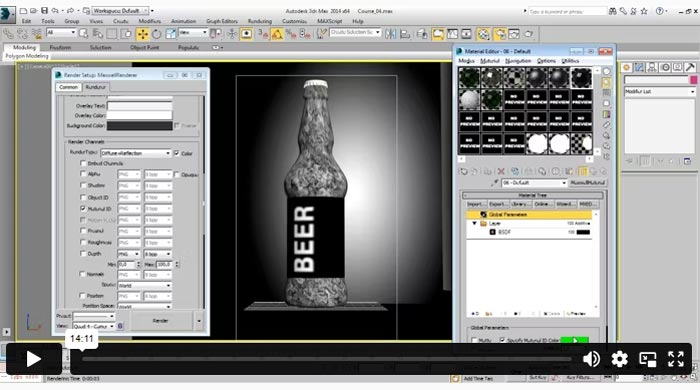Click the Save File icon
The height and width of the screenshot is (390, 700).
click(x=44, y=10)
